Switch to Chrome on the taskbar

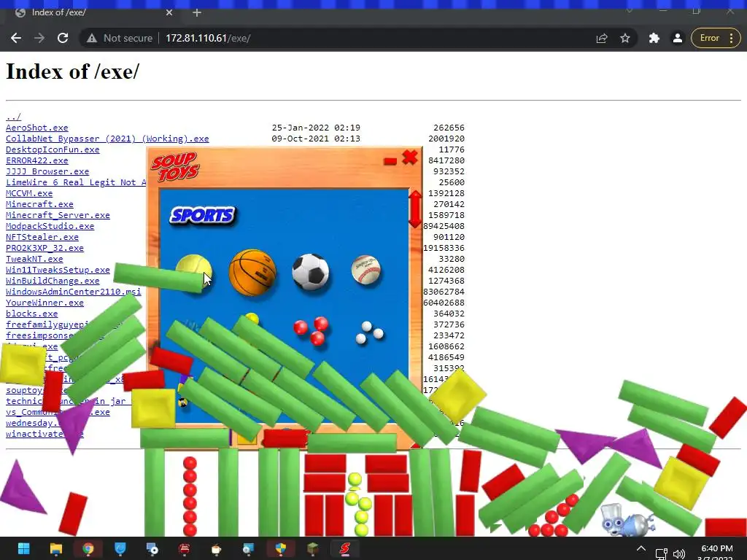[88, 549]
